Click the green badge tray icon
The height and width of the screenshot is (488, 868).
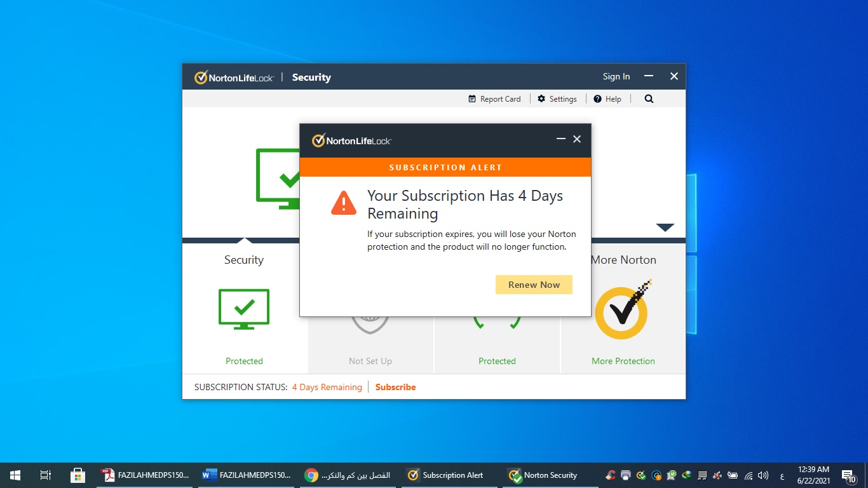click(x=672, y=475)
